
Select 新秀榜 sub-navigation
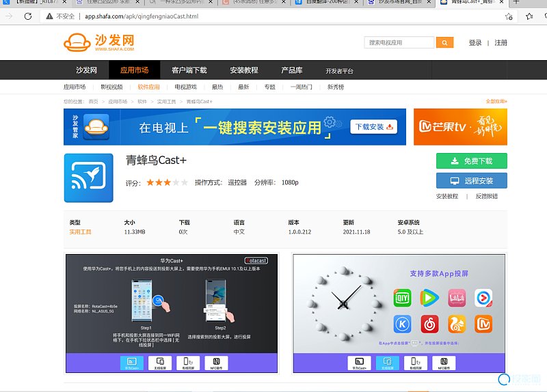[336, 87]
